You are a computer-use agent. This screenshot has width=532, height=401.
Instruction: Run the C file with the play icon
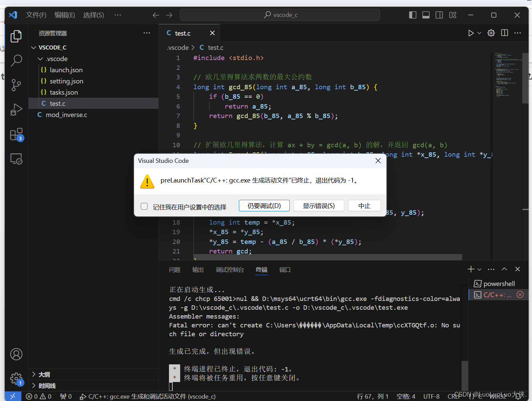point(471,33)
